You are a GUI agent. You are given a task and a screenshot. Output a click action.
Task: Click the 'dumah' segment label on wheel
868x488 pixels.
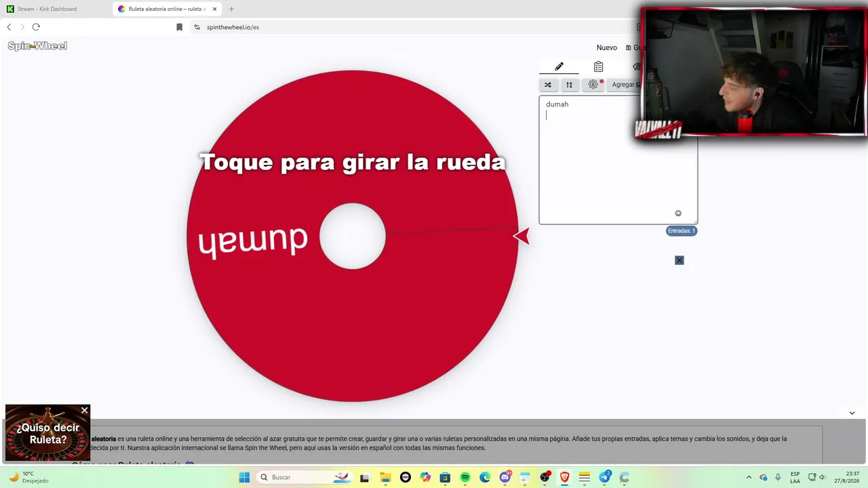pos(252,241)
